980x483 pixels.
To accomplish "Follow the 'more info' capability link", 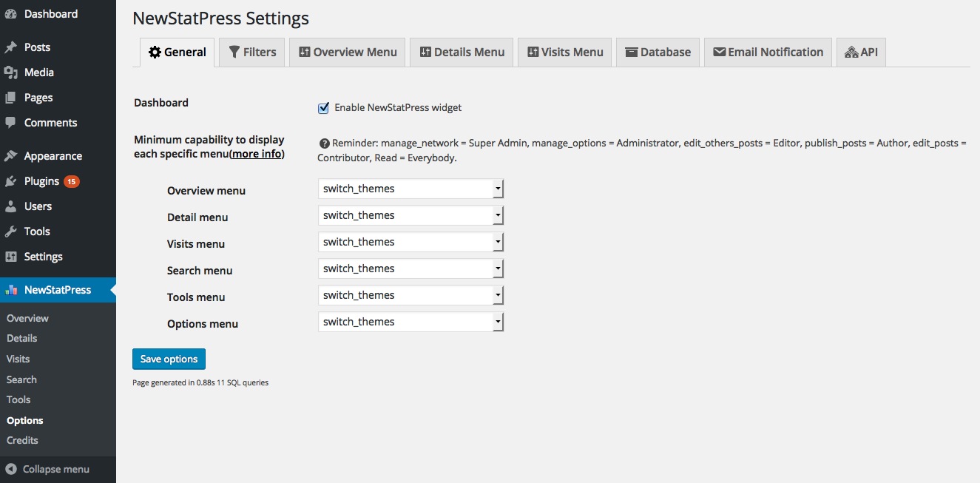I will pos(257,155).
